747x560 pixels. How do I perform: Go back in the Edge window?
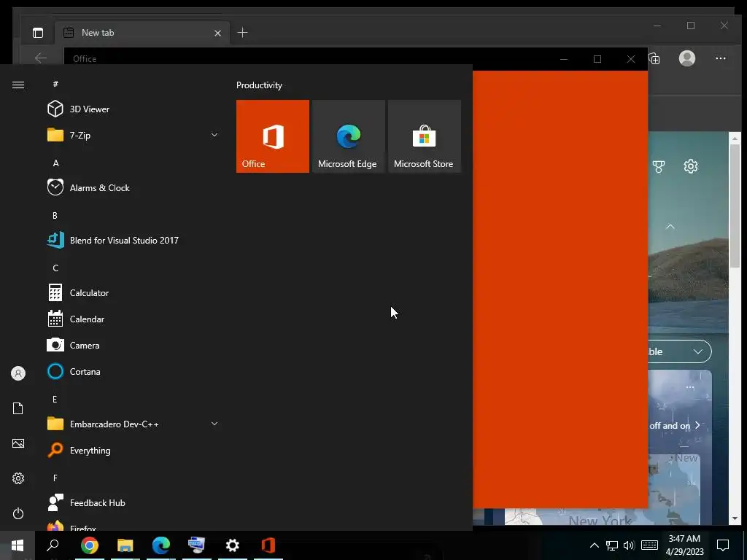[41, 58]
